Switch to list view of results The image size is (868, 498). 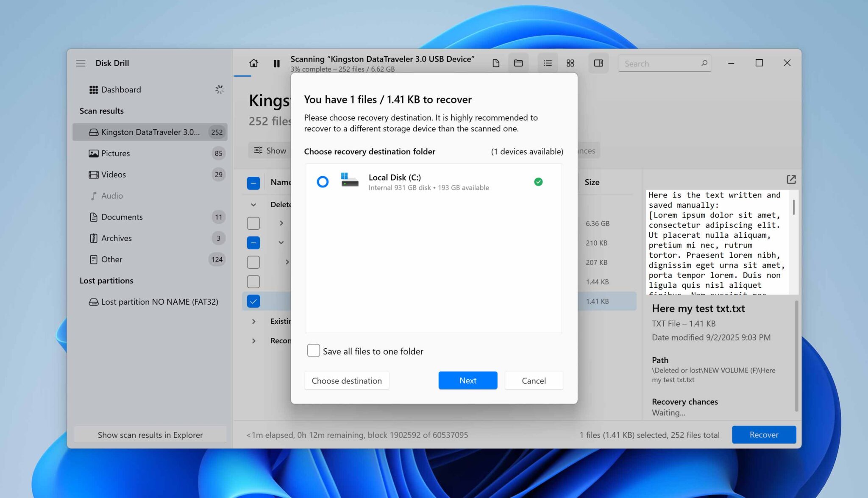548,63
